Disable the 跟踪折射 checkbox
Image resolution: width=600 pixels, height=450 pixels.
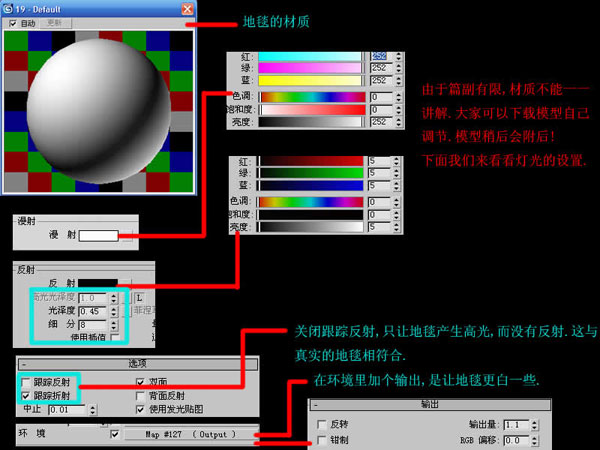pyautogui.click(x=26, y=396)
